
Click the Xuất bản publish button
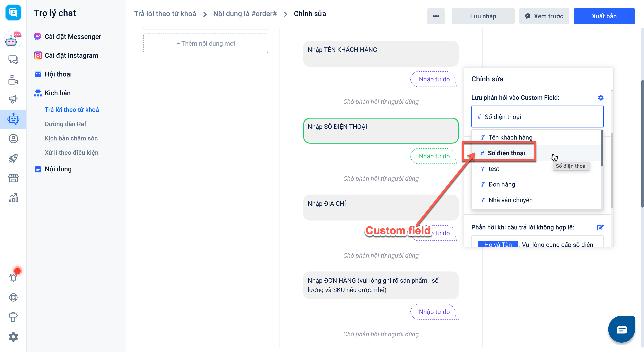pos(604,16)
